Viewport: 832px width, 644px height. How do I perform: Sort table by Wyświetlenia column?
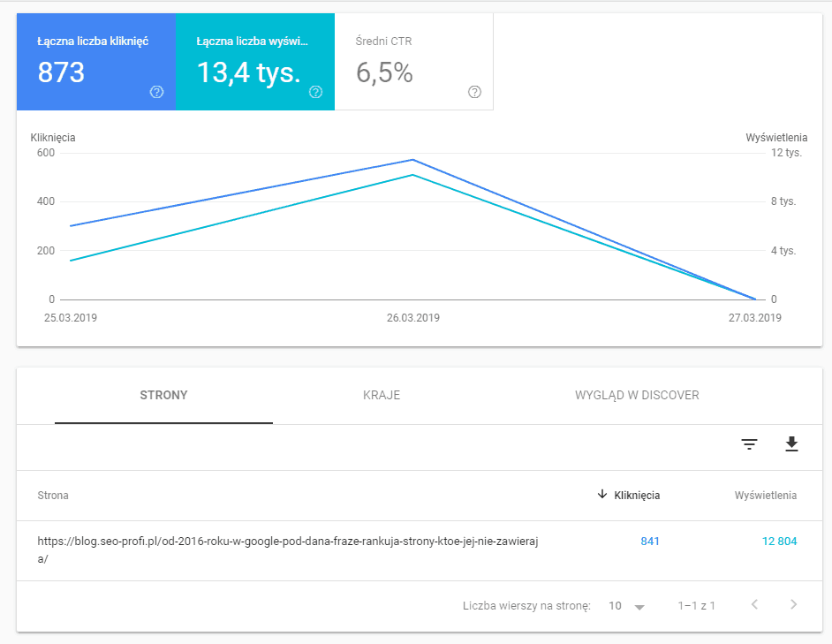click(x=765, y=496)
